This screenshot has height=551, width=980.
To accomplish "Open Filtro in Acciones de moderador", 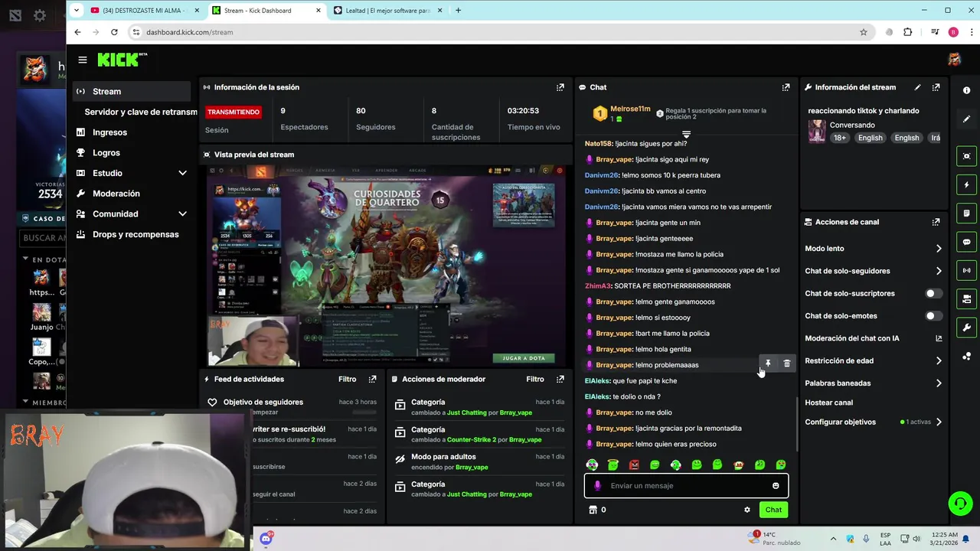I will coord(535,379).
